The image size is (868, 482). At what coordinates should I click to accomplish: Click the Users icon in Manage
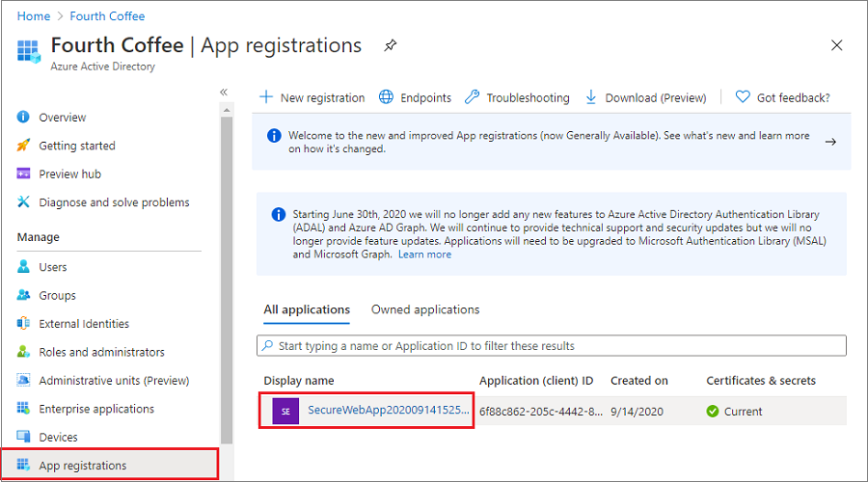[x=23, y=267]
